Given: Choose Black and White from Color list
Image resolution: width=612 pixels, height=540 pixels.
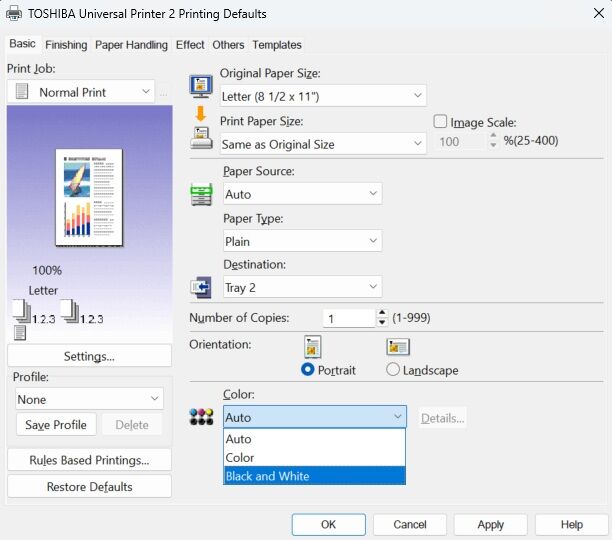Looking at the screenshot, I should tap(314, 476).
